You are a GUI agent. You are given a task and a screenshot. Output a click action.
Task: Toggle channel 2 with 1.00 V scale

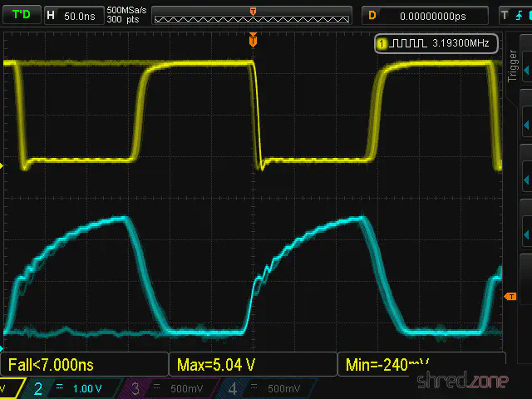click(x=72, y=388)
